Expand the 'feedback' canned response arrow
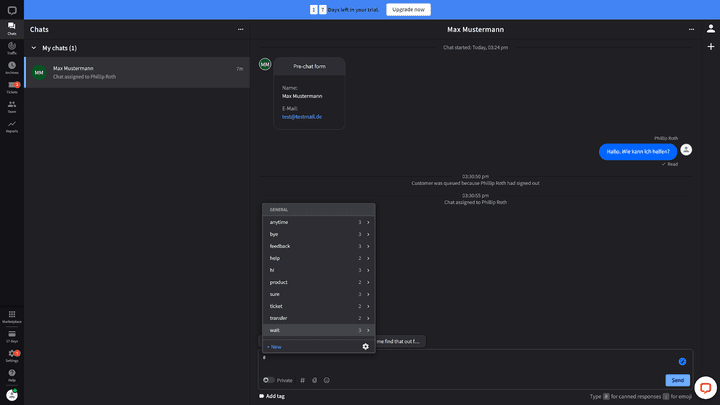720x405 pixels. coord(368,246)
